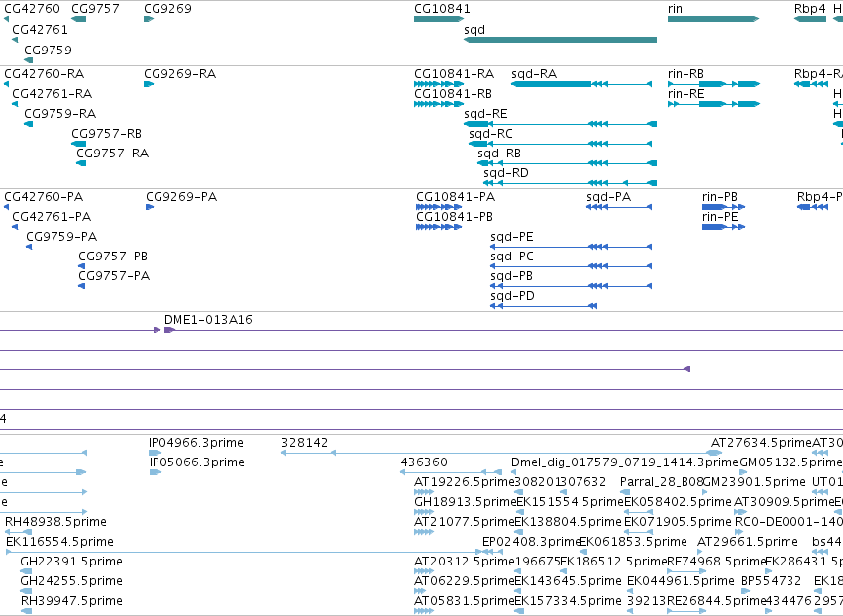The image size is (843, 616).
Task: Open transcript CG42760-RA label
Action: click(x=45, y=74)
